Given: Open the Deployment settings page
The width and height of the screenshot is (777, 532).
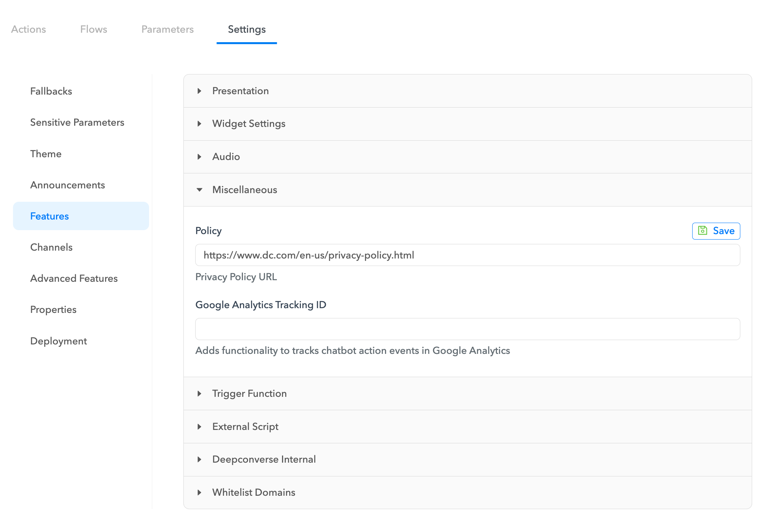Looking at the screenshot, I should pyautogui.click(x=58, y=341).
